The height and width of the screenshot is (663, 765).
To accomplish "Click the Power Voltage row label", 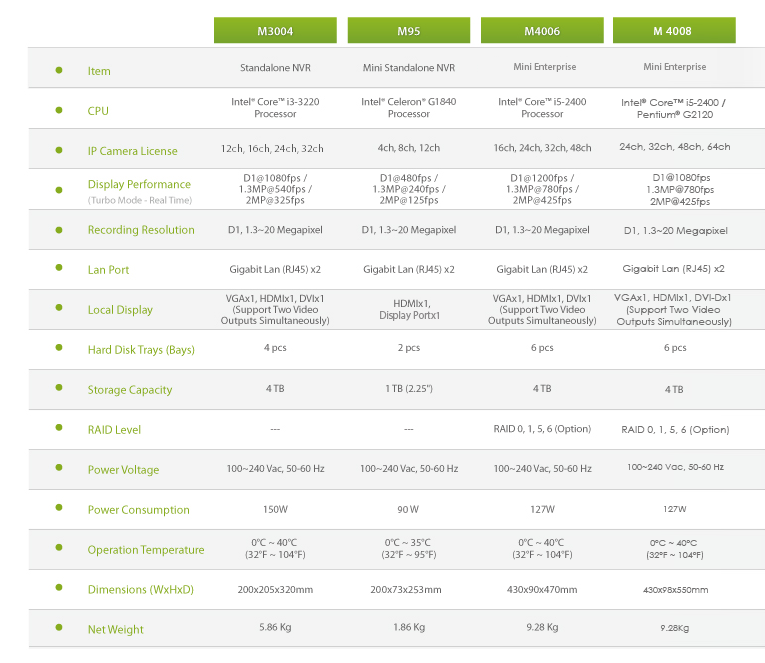I will [x=123, y=470].
